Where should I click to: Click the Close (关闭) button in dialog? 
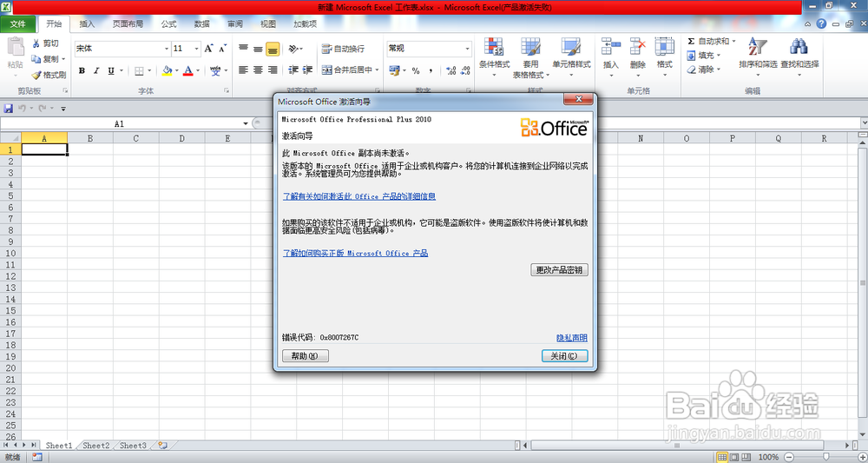click(564, 356)
